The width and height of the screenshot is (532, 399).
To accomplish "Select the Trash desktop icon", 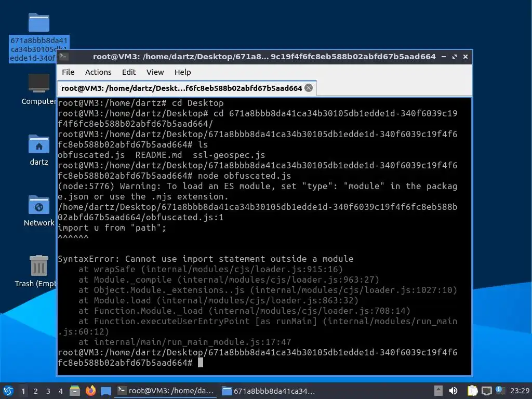I will tap(37, 271).
